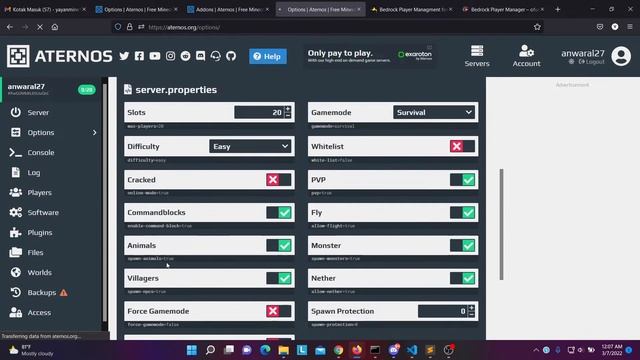Open Windows Start menu

(191, 350)
